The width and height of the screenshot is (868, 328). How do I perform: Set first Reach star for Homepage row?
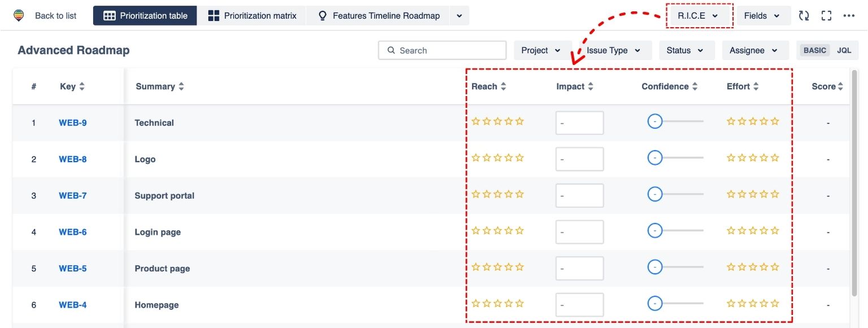pyautogui.click(x=476, y=303)
